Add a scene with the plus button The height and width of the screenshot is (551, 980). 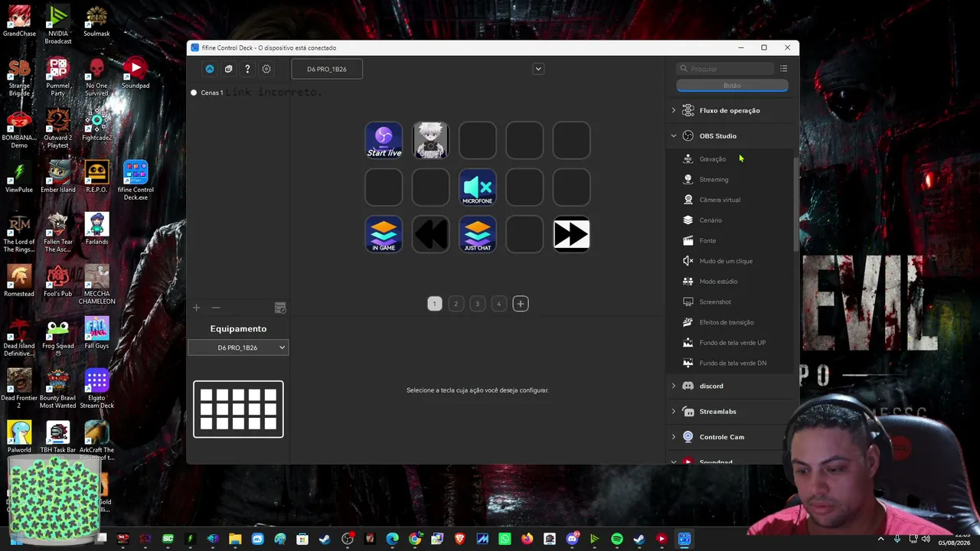(x=196, y=308)
